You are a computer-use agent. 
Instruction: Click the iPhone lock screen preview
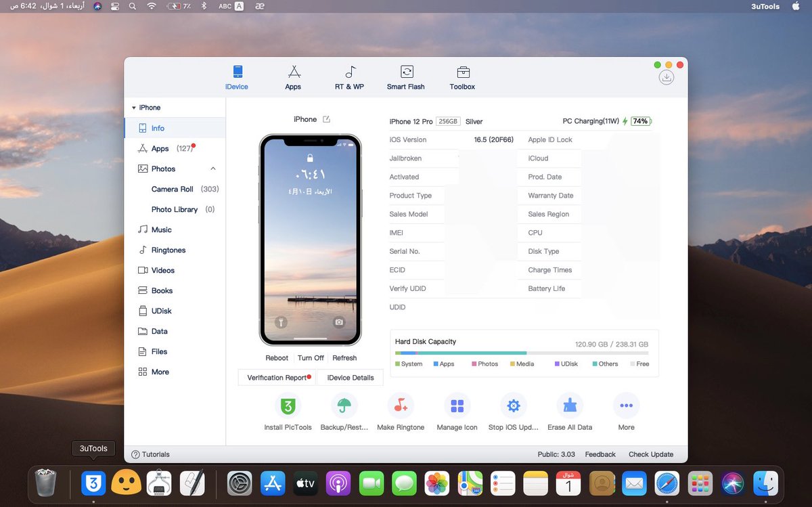(311, 240)
